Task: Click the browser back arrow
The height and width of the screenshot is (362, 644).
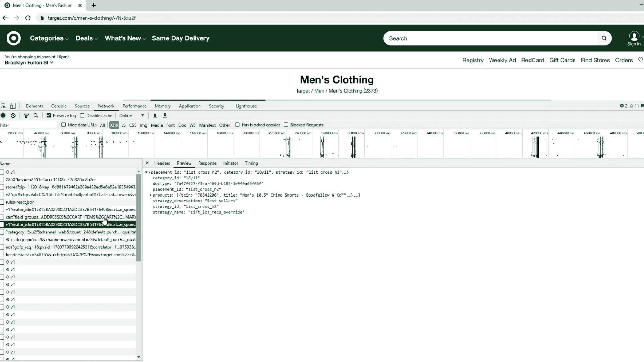Action: tap(5, 18)
